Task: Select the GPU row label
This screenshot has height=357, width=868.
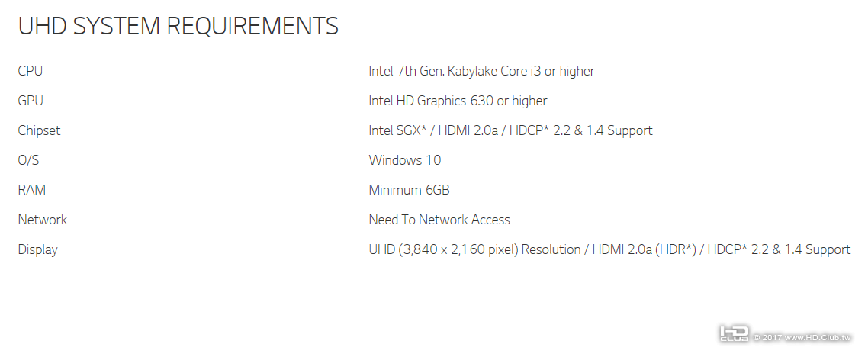Action: coord(31,101)
